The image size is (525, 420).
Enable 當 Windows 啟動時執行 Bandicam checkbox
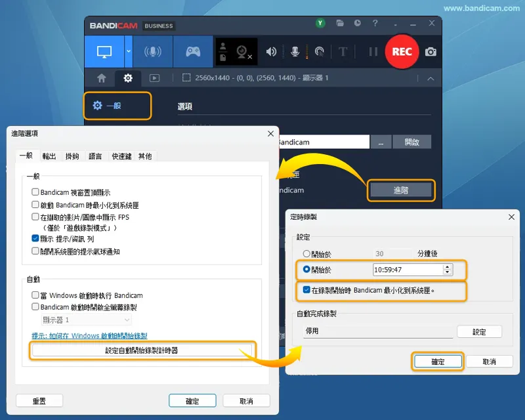click(35, 295)
